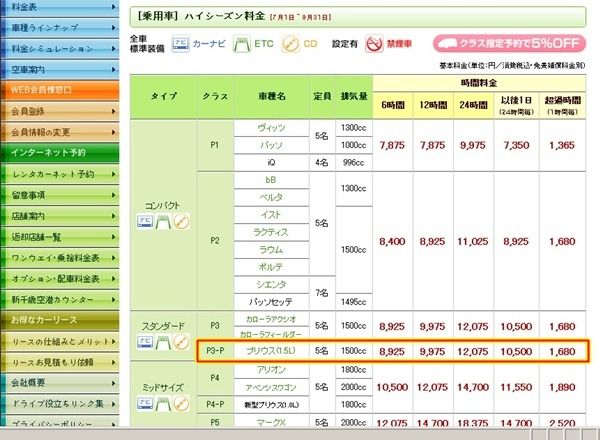Click the 禁煙車 no-smoking icon
The height and width of the screenshot is (440, 600).
(374, 44)
